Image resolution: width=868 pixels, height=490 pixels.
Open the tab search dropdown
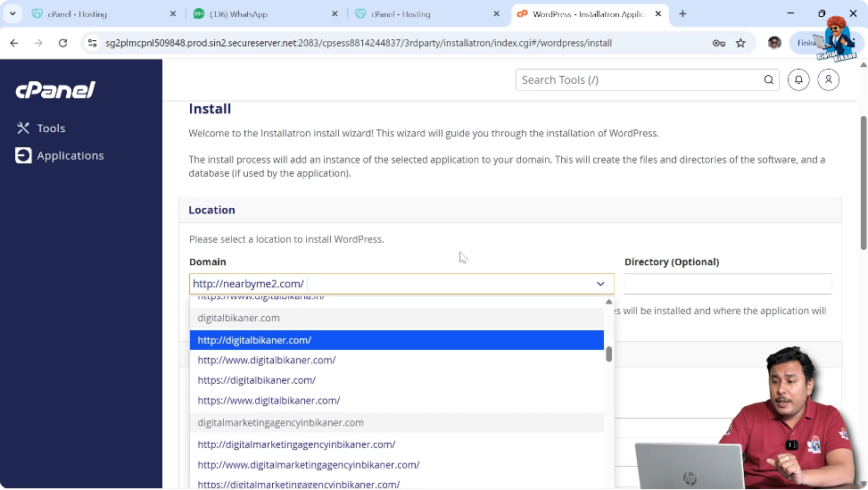tap(12, 14)
